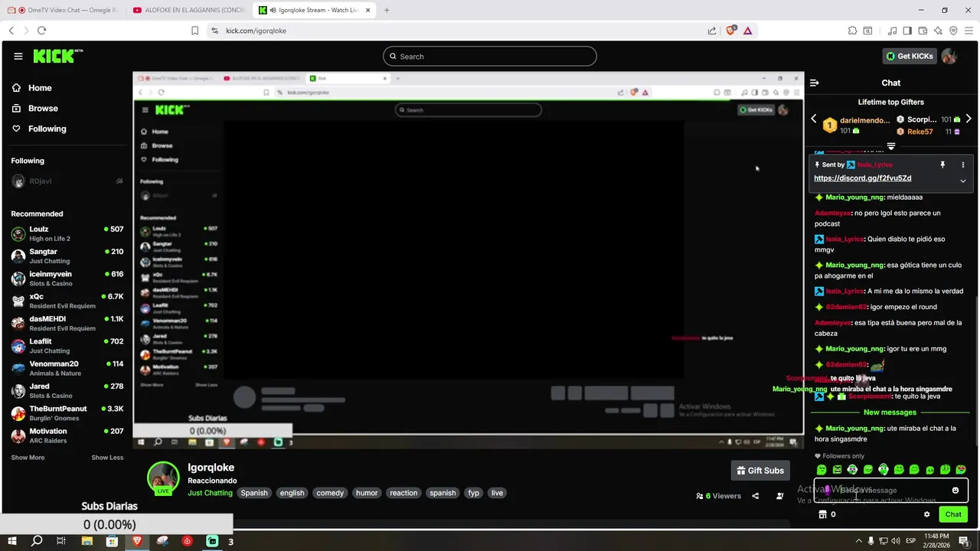Open Igorqloke streamer avatar
The width and height of the screenshot is (980, 551).
(x=163, y=478)
